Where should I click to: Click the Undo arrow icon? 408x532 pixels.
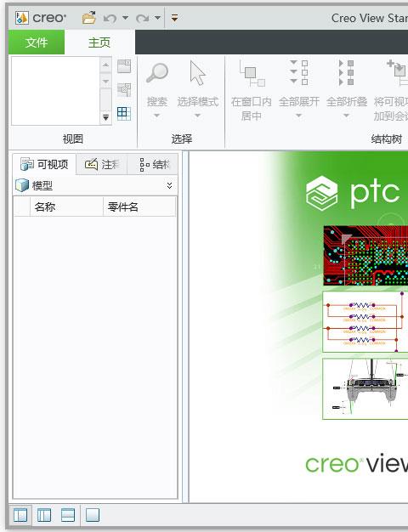(x=110, y=18)
